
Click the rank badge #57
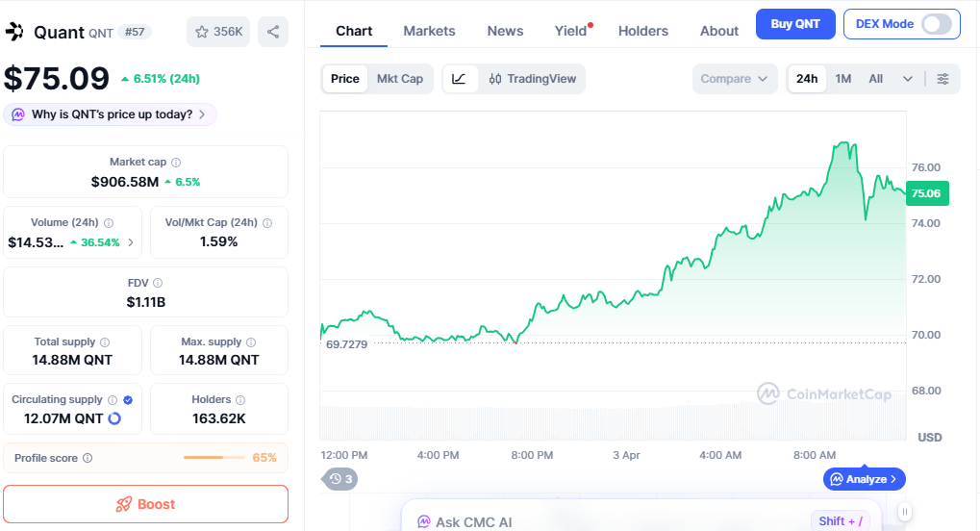[135, 32]
